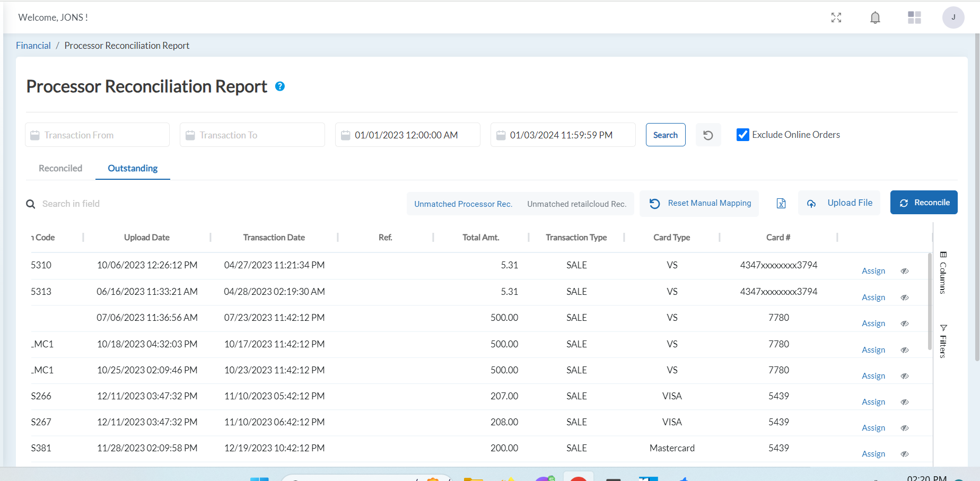Click the 01/03/2024 11:59:59 PM date field
Screen dimensions: 980x481
(x=563, y=135)
